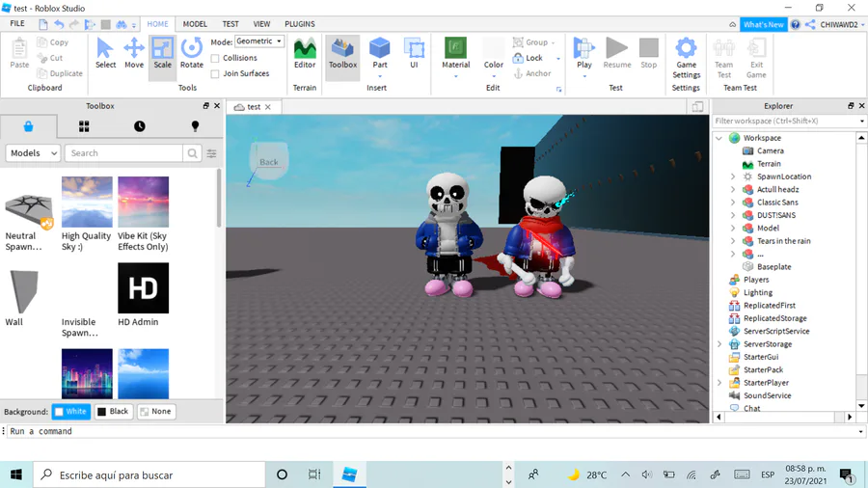Click the Toolbox search field
The width and height of the screenshot is (868, 488).
point(124,153)
